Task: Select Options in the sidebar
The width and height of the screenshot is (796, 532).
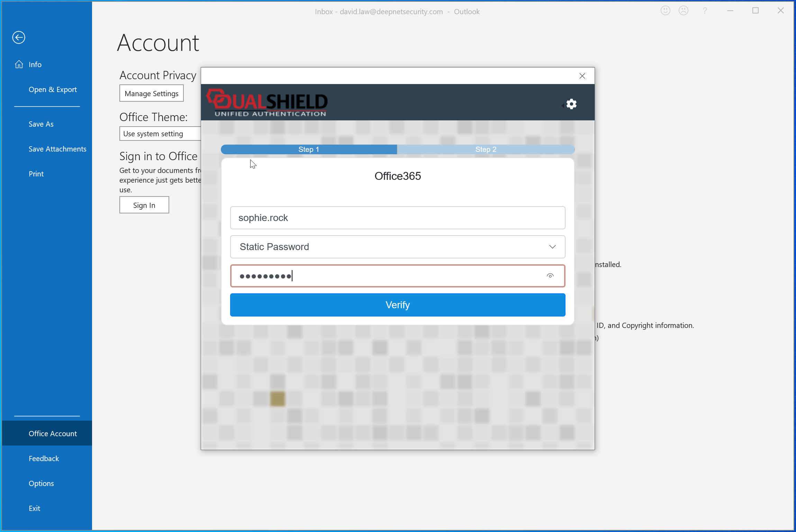Action: (41, 483)
